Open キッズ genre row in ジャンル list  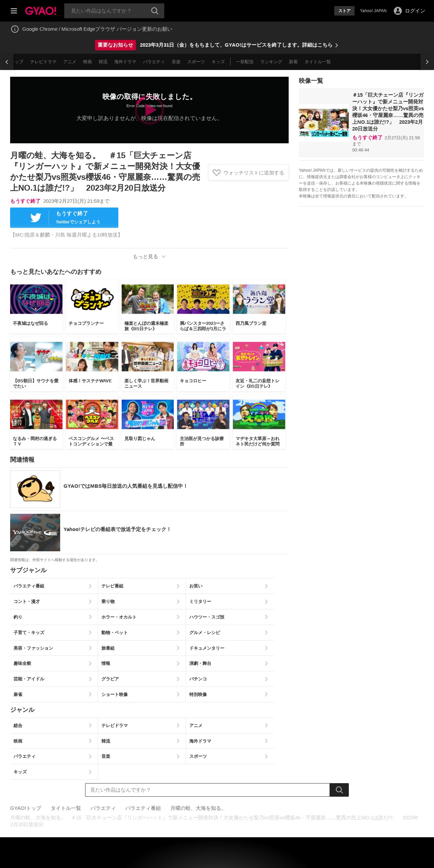[54, 772]
